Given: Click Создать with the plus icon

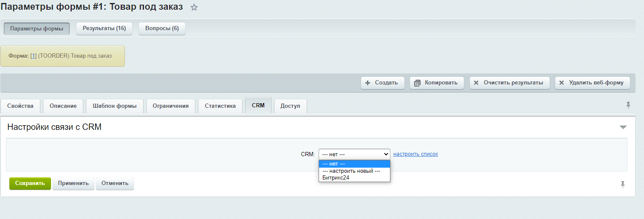Looking at the screenshot, I should tap(382, 83).
